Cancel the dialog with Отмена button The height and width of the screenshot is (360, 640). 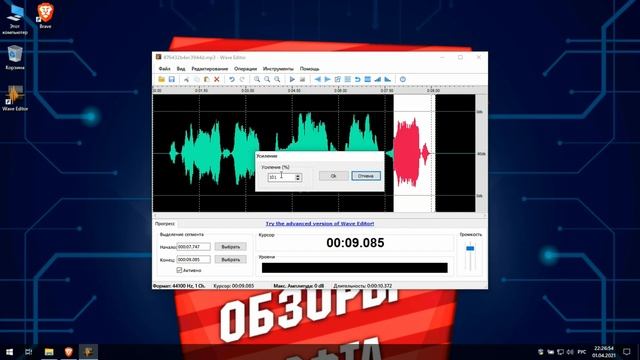click(x=366, y=176)
